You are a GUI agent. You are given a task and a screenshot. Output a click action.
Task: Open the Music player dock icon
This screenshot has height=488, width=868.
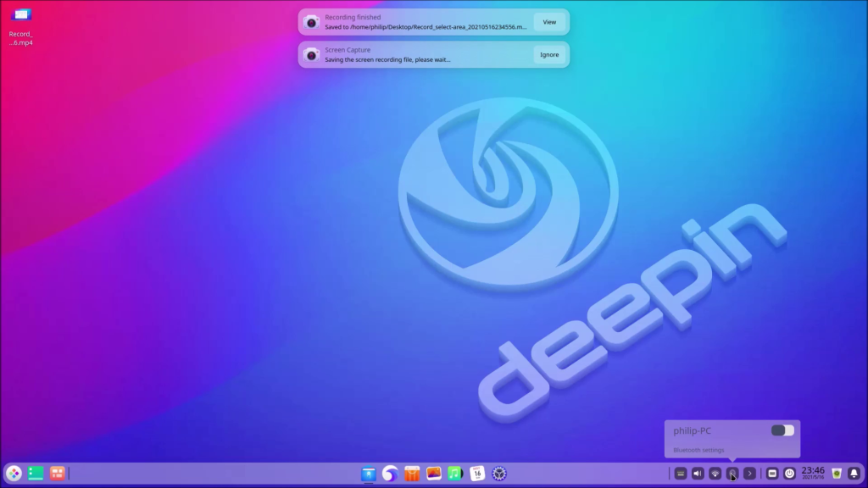(x=455, y=474)
